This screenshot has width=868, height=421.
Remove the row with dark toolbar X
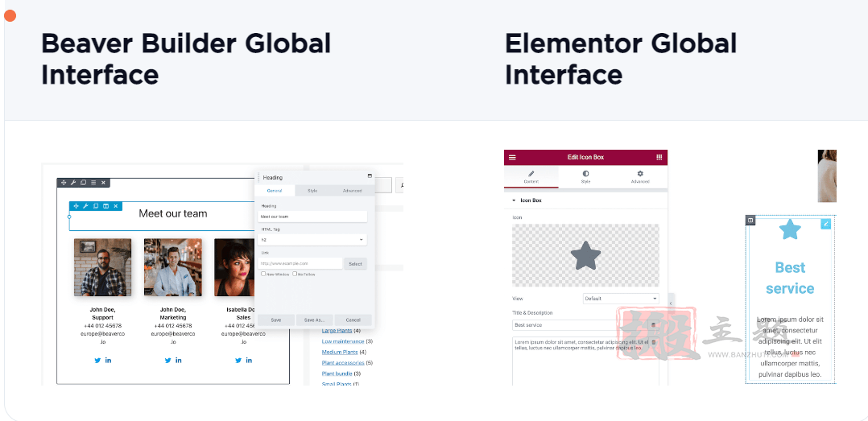coord(104,183)
